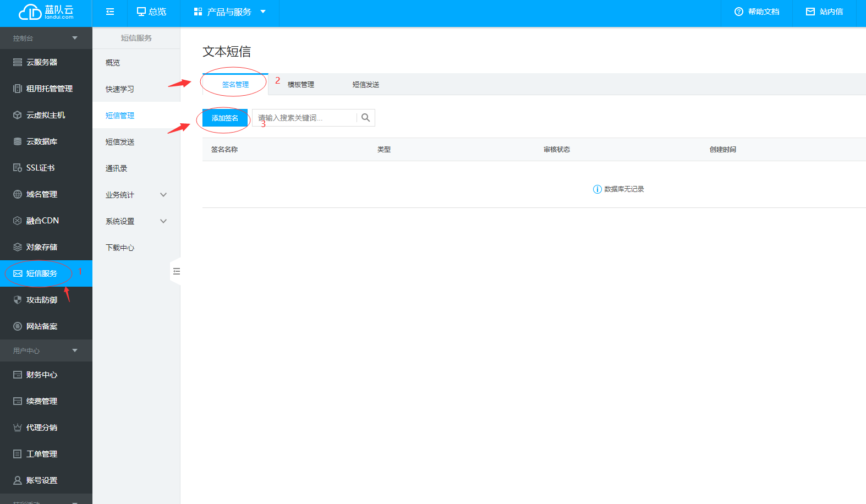
Task: Click the 对象存储 layers icon
Action: (18, 247)
